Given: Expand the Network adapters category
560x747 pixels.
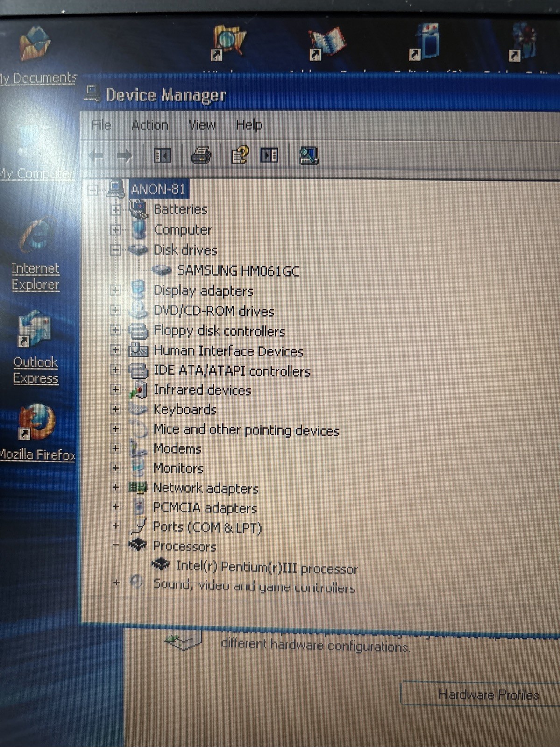Looking at the screenshot, I should [x=115, y=487].
